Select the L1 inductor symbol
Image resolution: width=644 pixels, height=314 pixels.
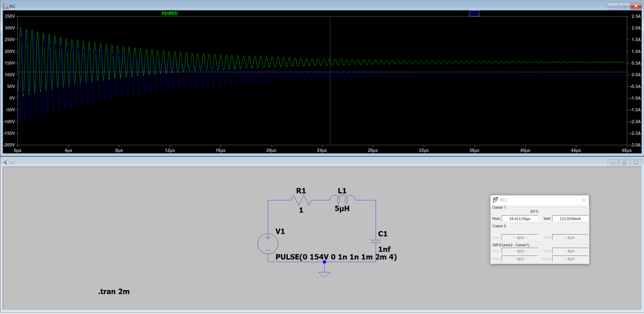click(x=342, y=199)
